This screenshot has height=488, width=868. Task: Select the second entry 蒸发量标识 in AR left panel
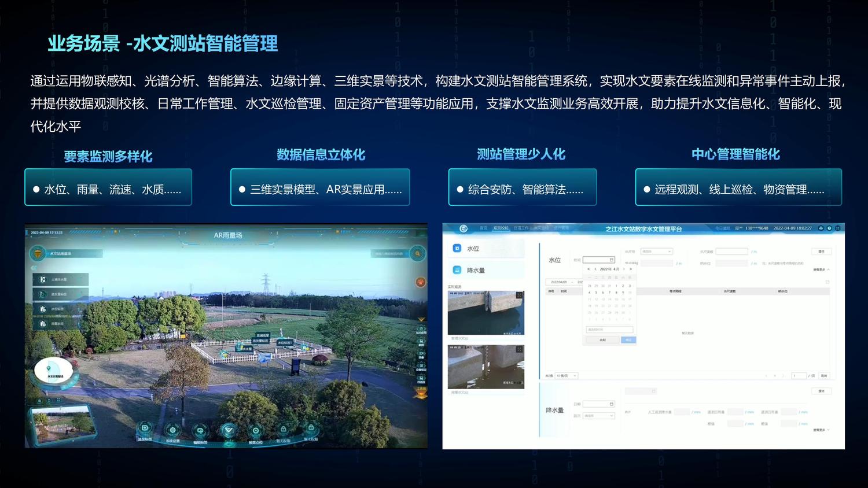61,294
